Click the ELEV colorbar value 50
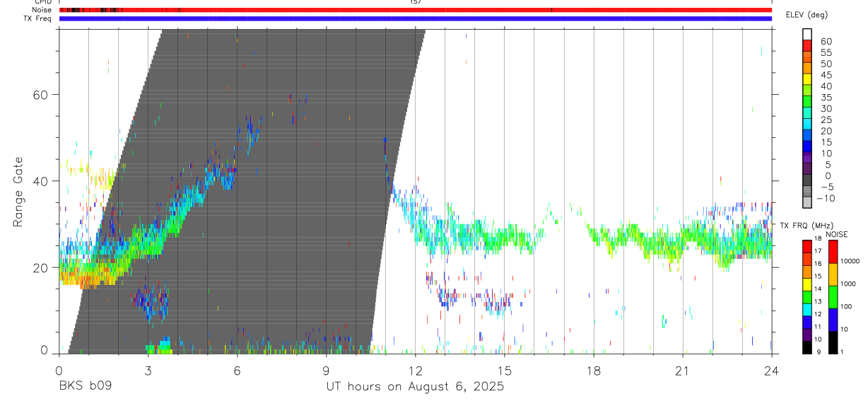 click(826, 64)
